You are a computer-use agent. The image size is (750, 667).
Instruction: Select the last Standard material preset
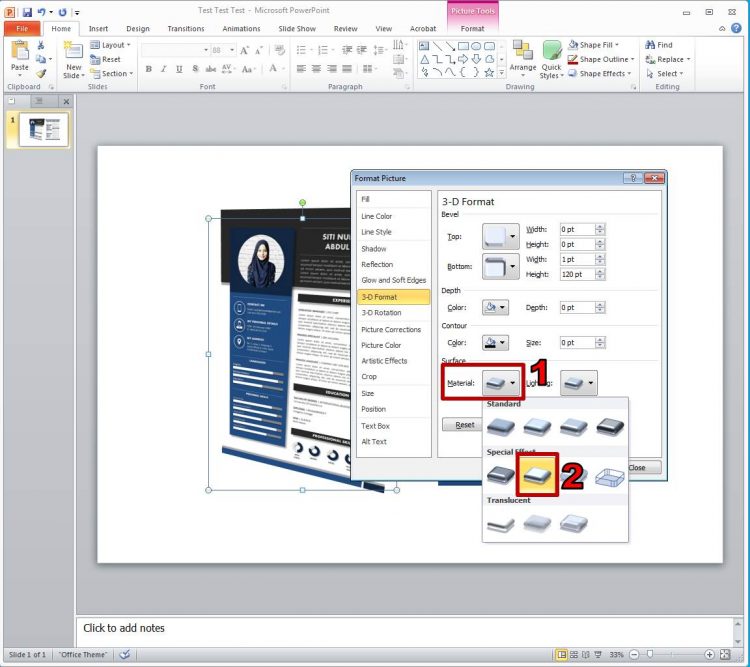pyautogui.click(x=608, y=426)
